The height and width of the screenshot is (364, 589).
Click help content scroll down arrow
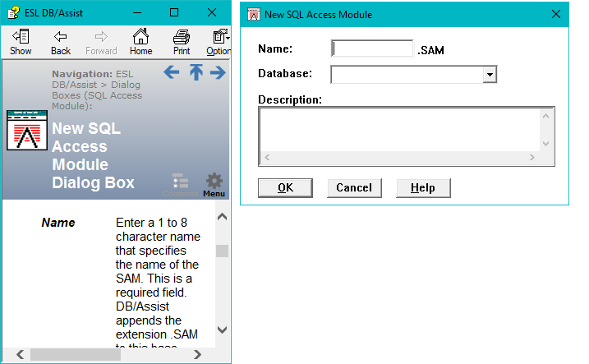222,329
